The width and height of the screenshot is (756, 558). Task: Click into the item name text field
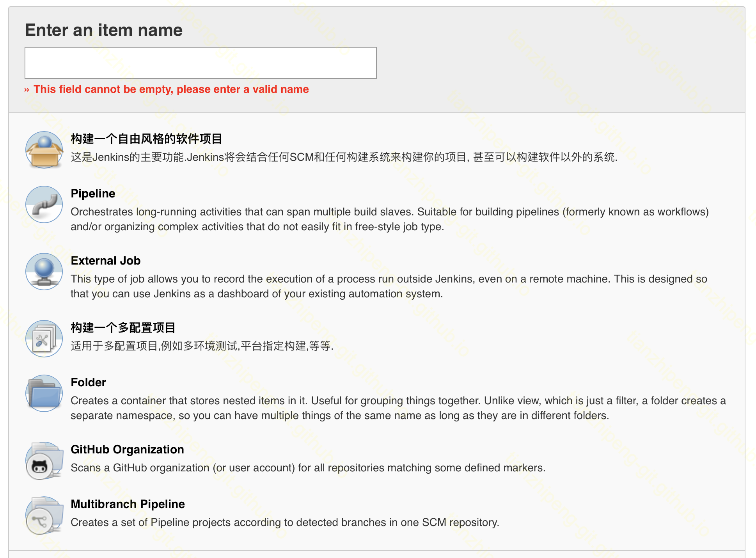point(201,63)
